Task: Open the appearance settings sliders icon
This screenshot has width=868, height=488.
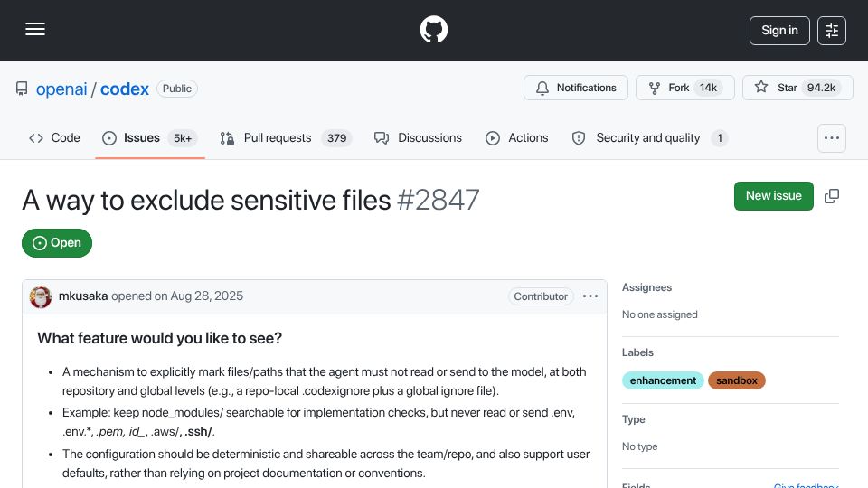Action: [832, 31]
